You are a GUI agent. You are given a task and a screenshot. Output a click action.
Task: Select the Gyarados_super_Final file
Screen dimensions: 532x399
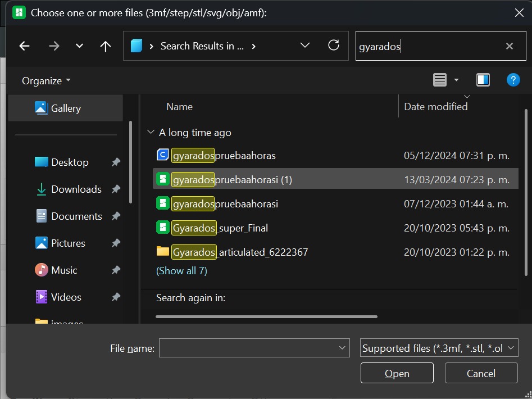[220, 228]
